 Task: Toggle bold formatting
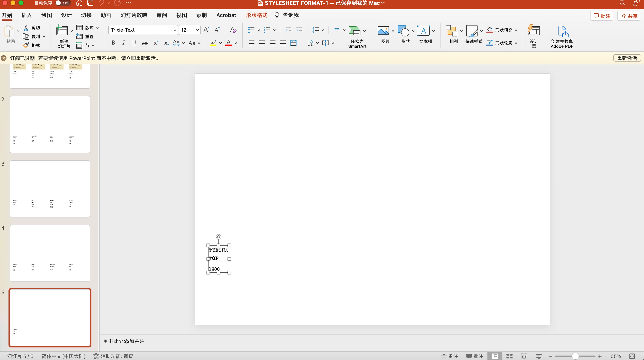pos(113,43)
